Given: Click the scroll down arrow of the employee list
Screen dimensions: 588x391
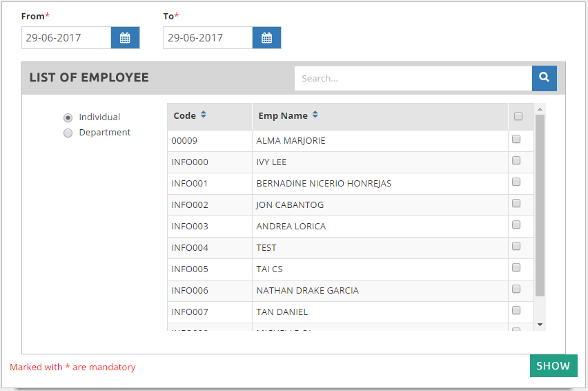Looking at the screenshot, I should (540, 325).
